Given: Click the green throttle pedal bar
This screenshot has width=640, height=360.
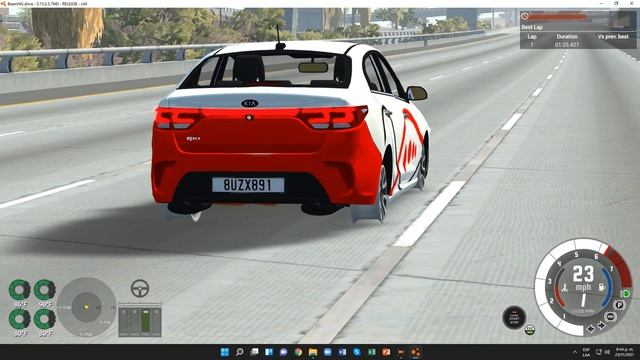Looking at the screenshot, I should [146, 322].
